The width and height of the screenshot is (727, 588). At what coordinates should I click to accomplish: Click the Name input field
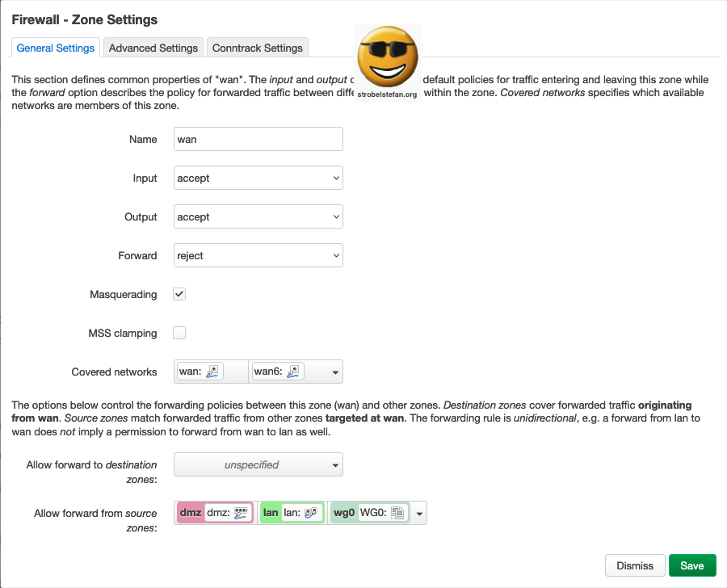click(x=258, y=139)
